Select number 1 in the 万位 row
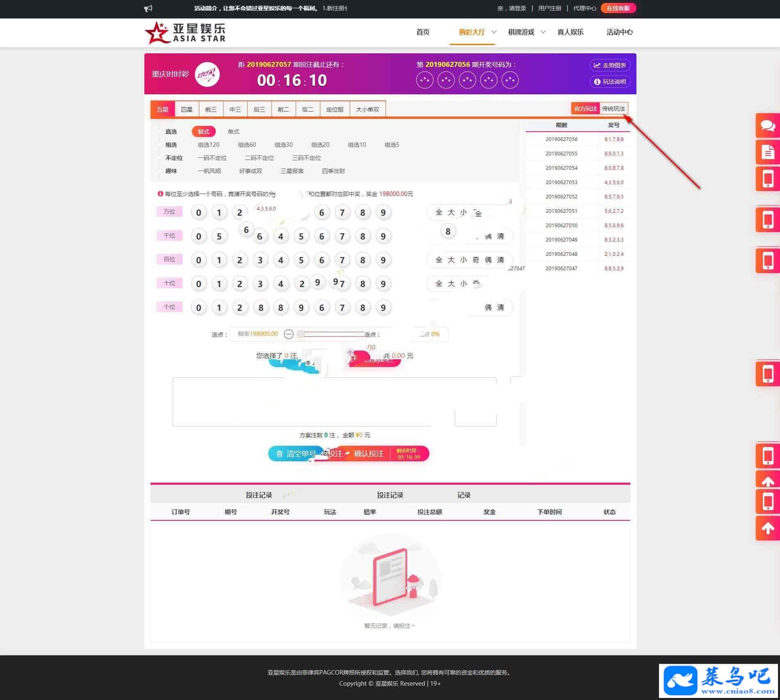Screen dimensions: 780x700 point(219,212)
